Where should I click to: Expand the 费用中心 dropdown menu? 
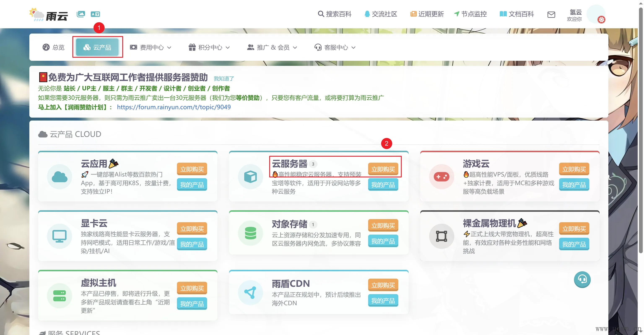tap(151, 47)
